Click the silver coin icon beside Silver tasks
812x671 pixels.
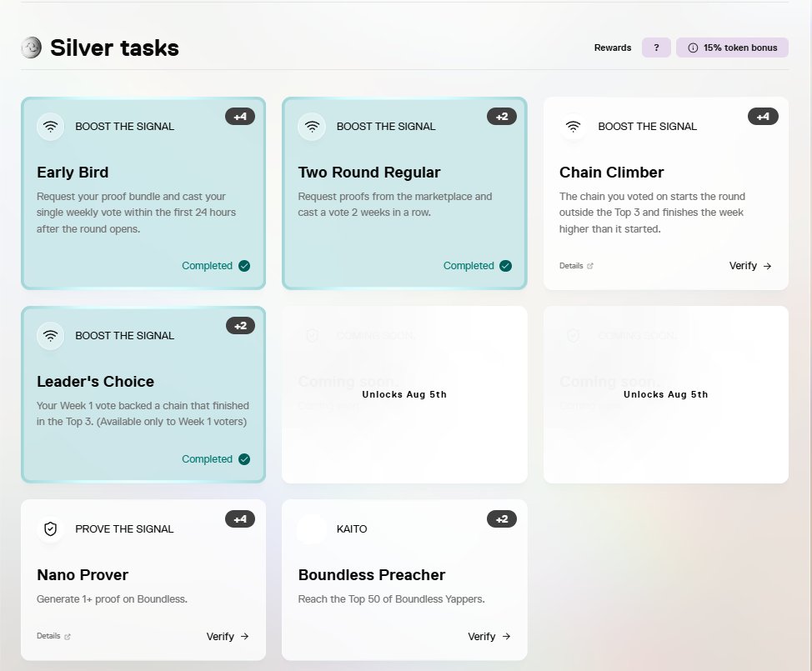(32, 48)
